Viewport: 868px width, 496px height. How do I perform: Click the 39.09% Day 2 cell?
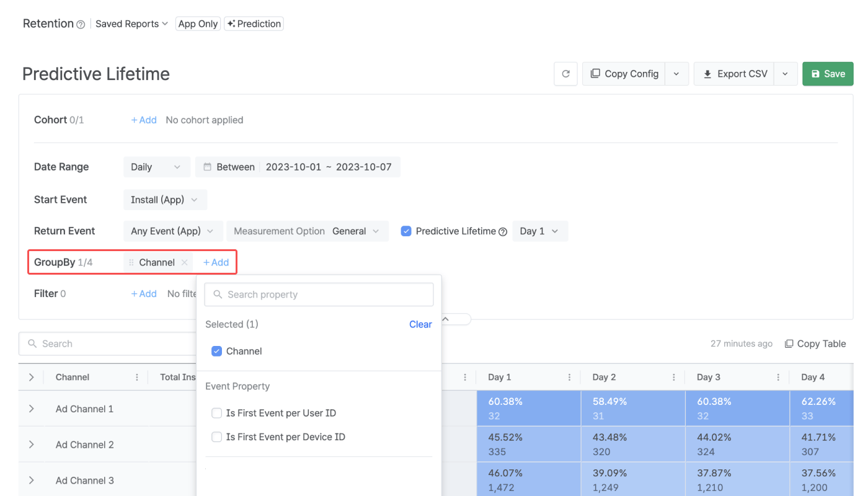[x=633, y=479]
